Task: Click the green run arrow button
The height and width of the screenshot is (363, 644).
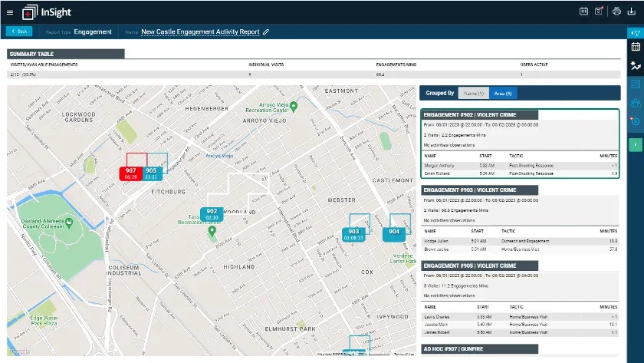Action: pyautogui.click(x=636, y=145)
